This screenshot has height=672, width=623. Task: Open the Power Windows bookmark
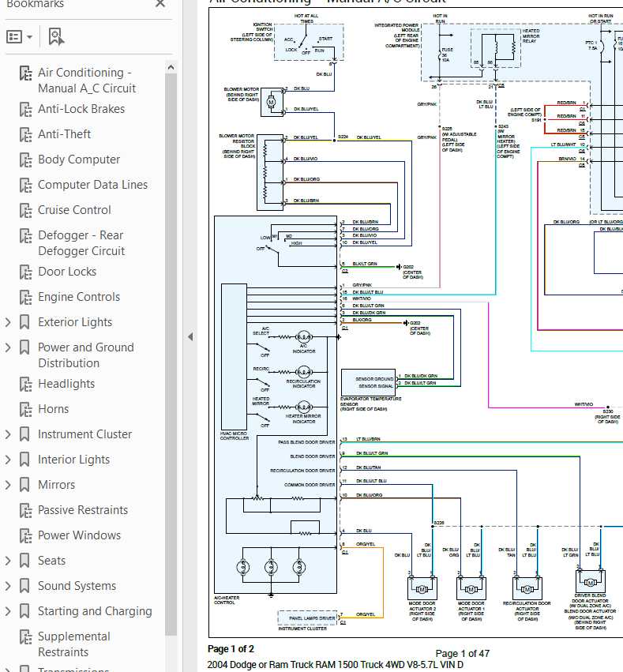pyautogui.click(x=79, y=535)
